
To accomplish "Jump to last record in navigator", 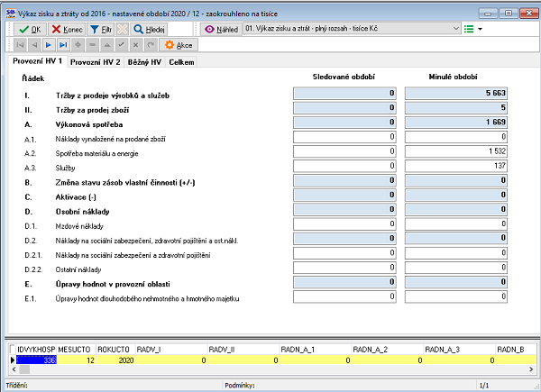I will pos(62,44).
